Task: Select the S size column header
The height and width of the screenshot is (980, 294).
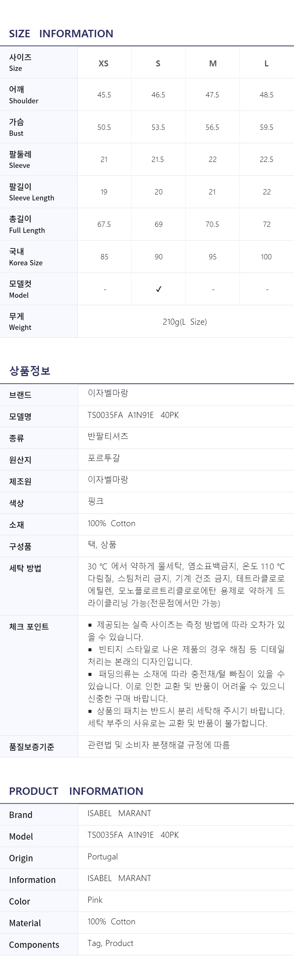Action: click(x=158, y=63)
